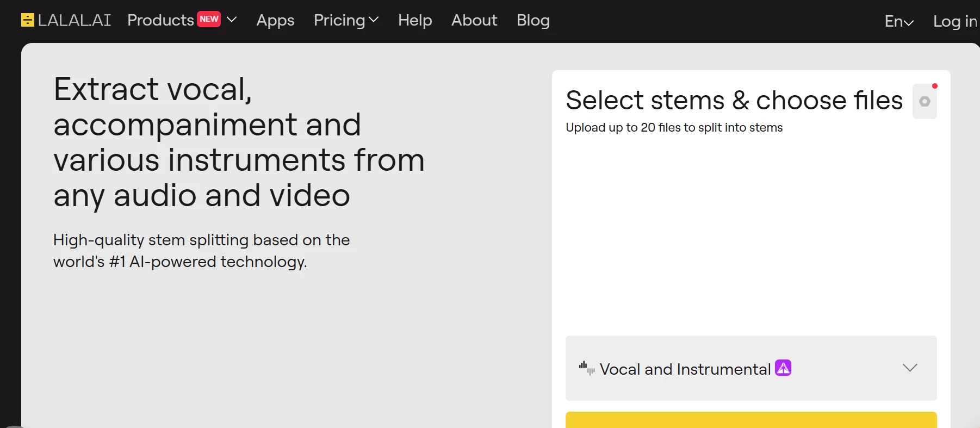Expand the Products menu chevron
980x428 pixels.
[x=232, y=20]
